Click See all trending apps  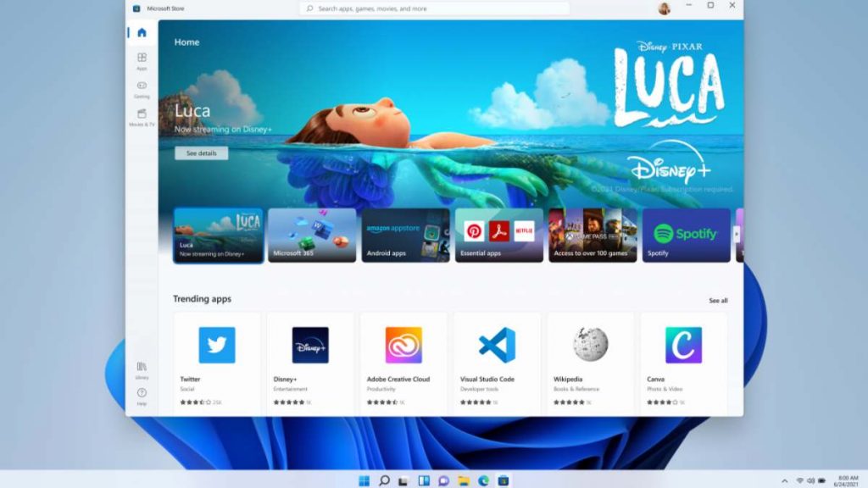click(x=718, y=301)
